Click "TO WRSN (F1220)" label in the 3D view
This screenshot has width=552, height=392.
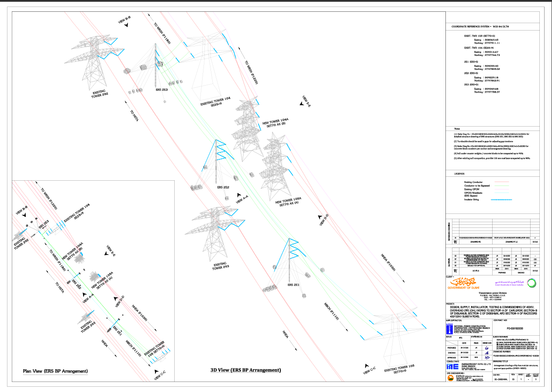[x=251, y=72]
